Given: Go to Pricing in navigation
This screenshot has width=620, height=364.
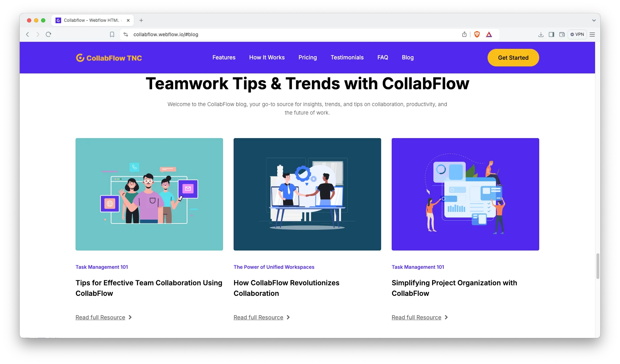Looking at the screenshot, I should click(x=307, y=58).
